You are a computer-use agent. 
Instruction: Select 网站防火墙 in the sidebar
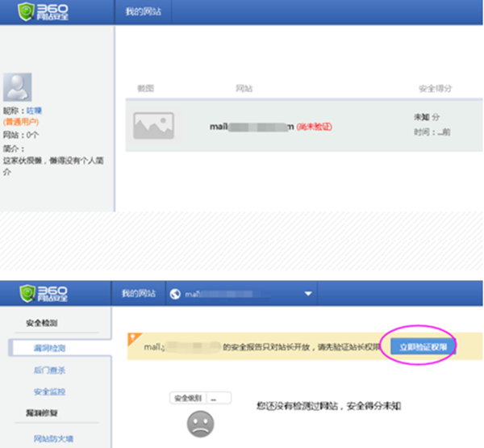(x=53, y=438)
